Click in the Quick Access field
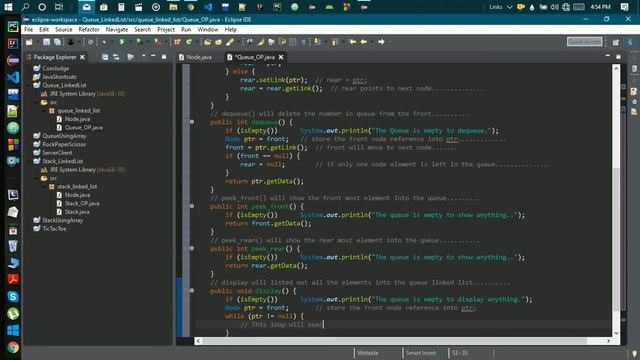Screen dimensions: 640x360 coord(584,42)
